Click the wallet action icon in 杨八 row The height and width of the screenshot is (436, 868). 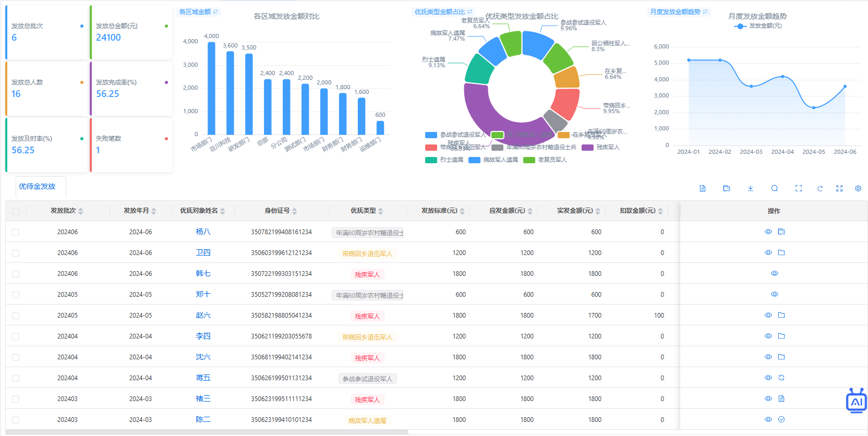pos(781,232)
